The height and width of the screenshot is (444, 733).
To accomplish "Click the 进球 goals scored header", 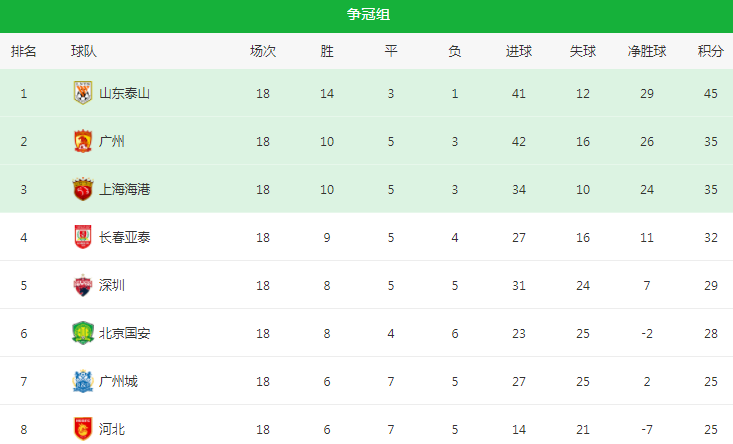I will coord(518,50).
